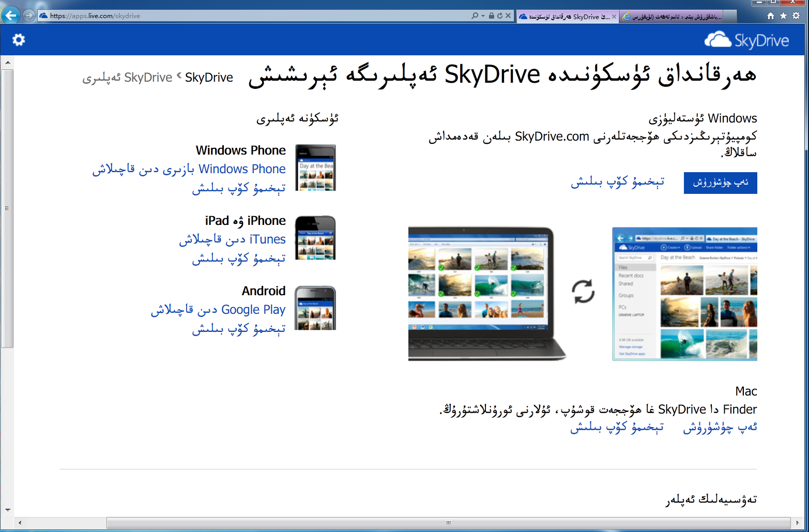Expand the address bar autocomplete dropdown arrow
The width and height of the screenshot is (809, 532).
483,16
